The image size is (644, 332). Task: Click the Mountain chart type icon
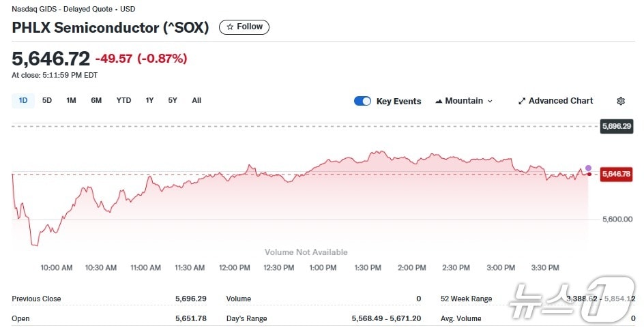click(439, 101)
